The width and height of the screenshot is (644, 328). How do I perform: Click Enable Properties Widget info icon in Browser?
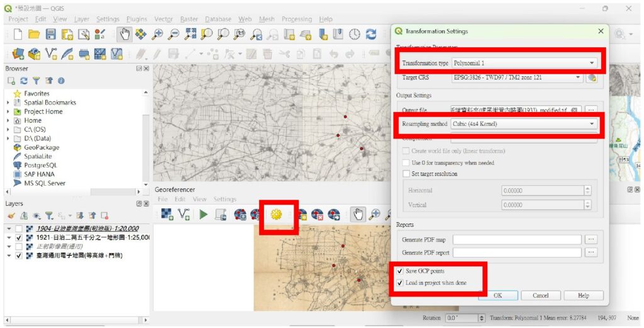coord(61,81)
